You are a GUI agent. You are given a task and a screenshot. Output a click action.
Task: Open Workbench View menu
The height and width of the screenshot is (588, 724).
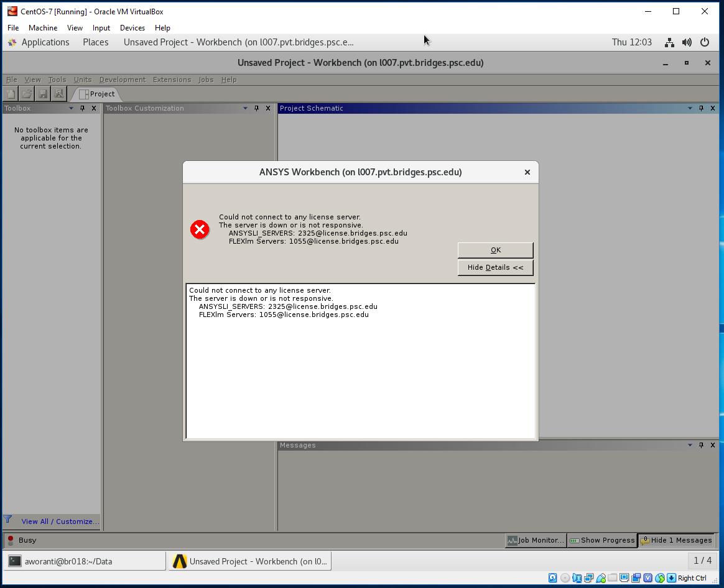(32, 80)
